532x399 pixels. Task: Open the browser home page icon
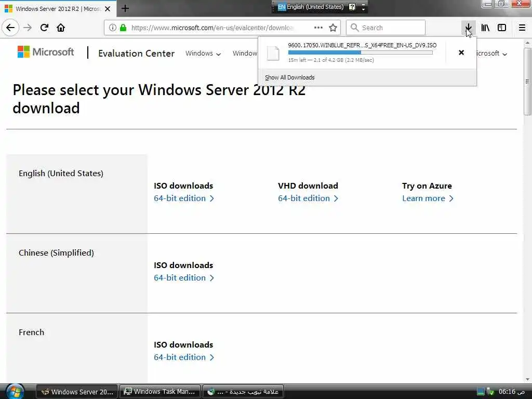point(61,28)
